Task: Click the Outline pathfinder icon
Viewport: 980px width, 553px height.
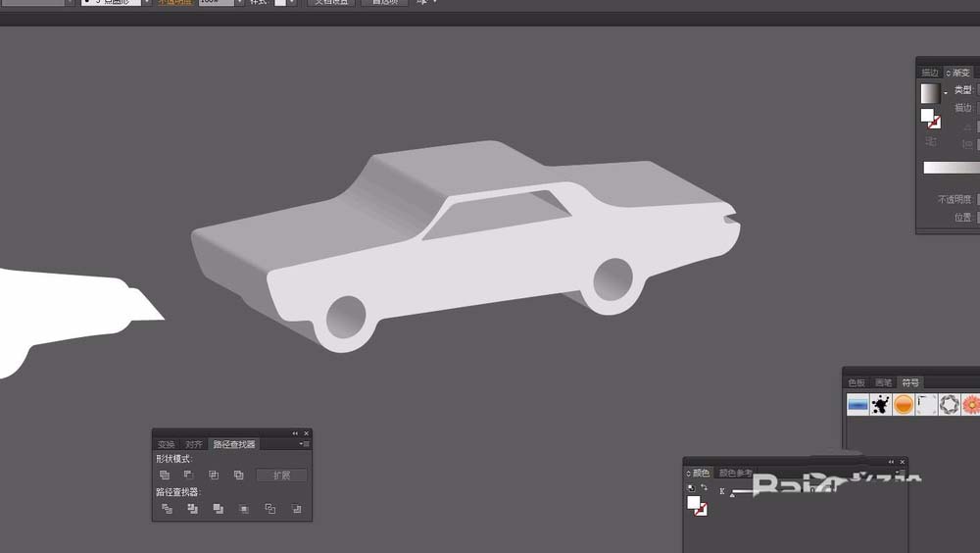Action: (270, 509)
